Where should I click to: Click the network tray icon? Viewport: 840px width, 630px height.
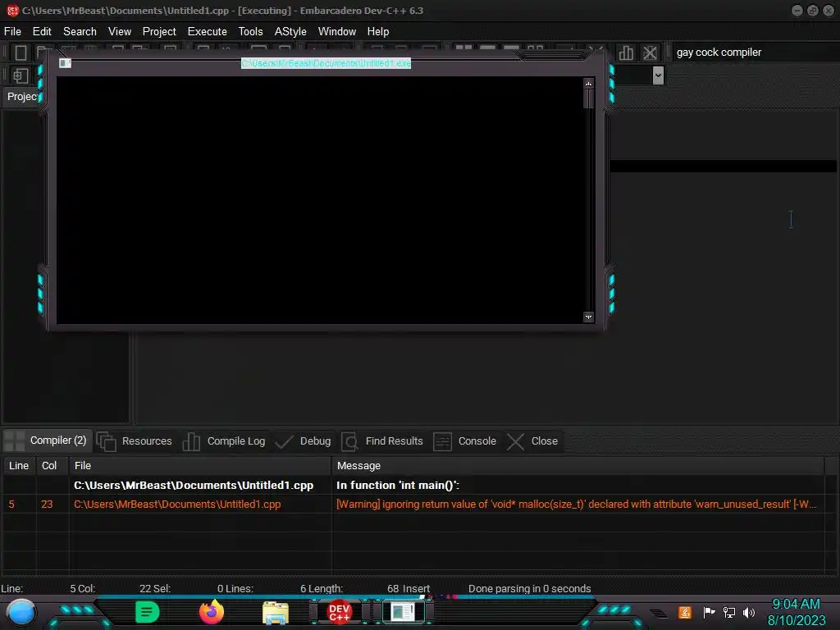(x=729, y=612)
